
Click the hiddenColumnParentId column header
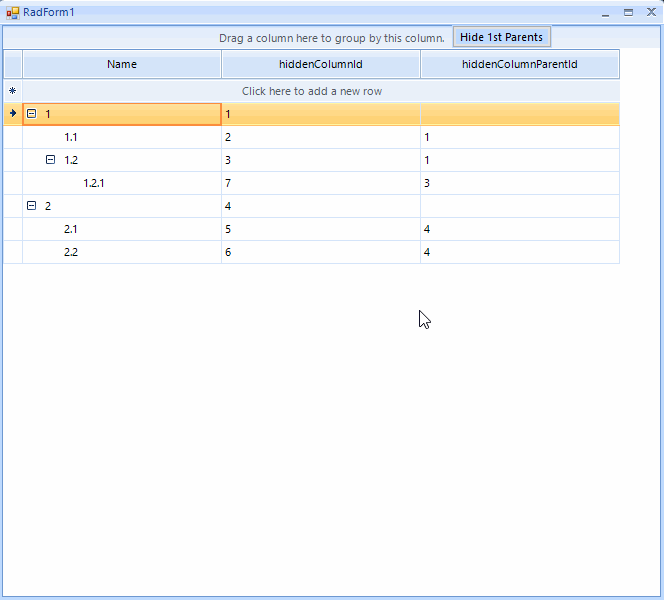519,65
